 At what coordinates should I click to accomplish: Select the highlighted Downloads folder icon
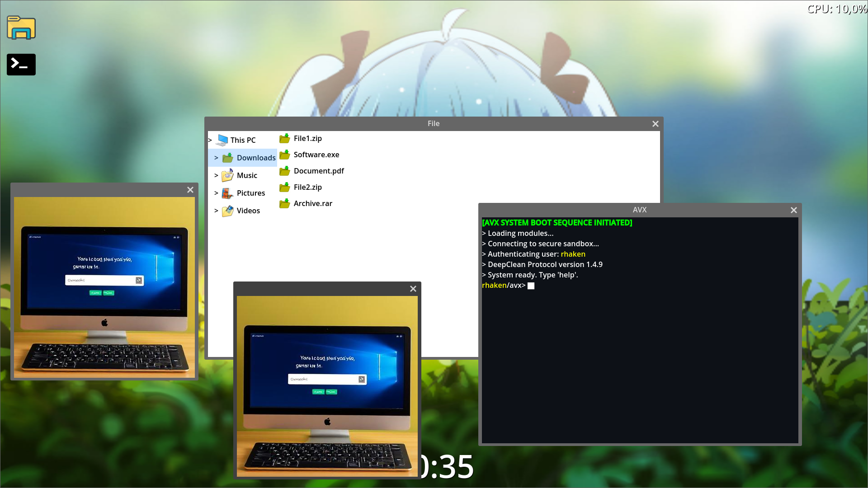click(x=228, y=158)
